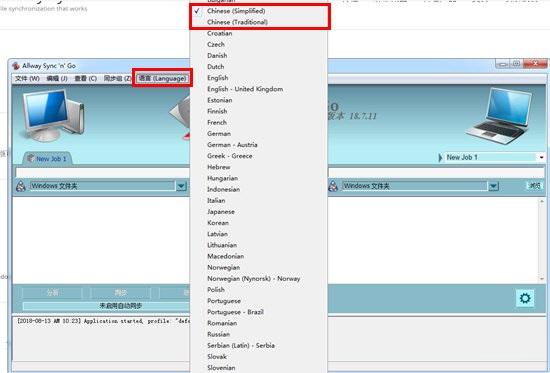Open the 语言 (Language) menu
The height and width of the screenshot is (373, 550).
(162, 78)
